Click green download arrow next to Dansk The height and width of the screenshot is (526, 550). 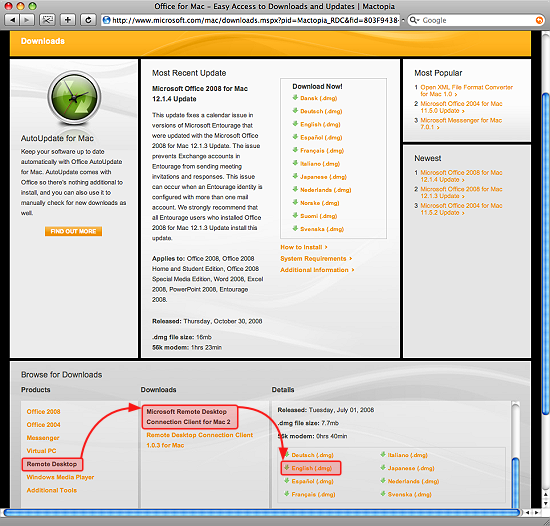(295, 98)
